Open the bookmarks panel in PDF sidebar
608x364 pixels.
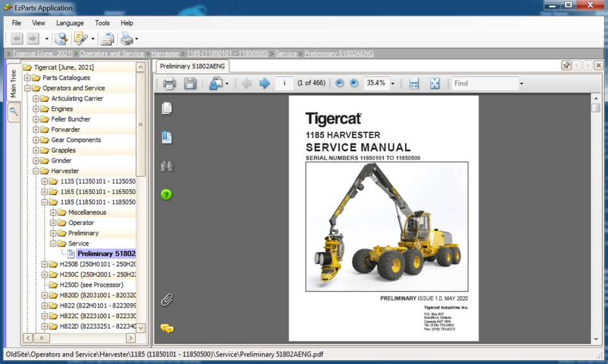(167, 137)
